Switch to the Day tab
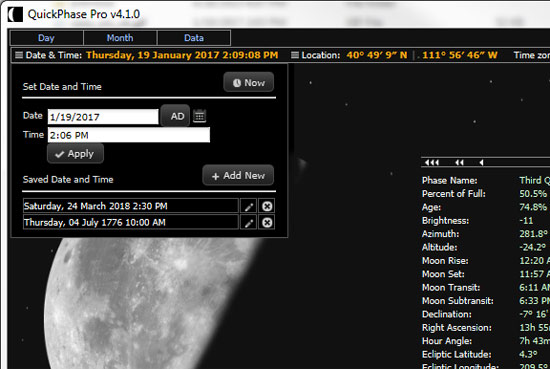The height and width of the screenshot is (369, 550). tap(47, 38)
